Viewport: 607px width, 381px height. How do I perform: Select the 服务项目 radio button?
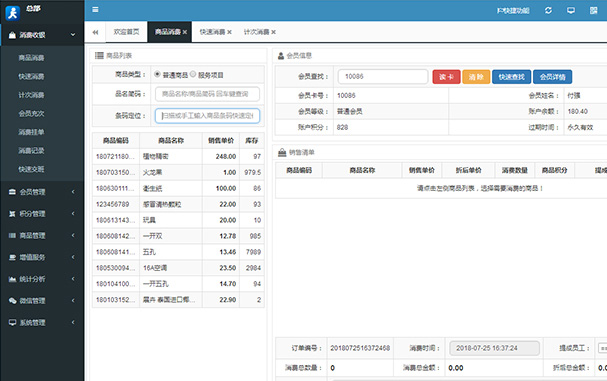193,74
